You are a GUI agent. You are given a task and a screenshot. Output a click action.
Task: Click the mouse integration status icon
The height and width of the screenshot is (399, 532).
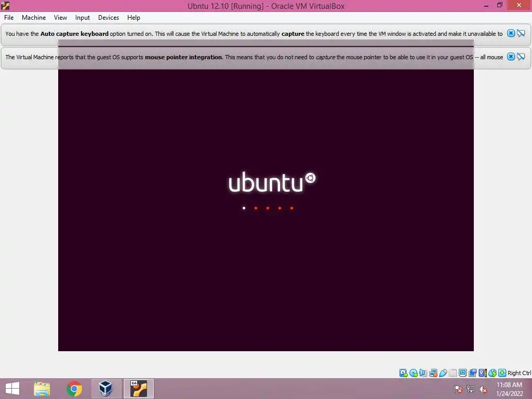(x=493, y=373)
